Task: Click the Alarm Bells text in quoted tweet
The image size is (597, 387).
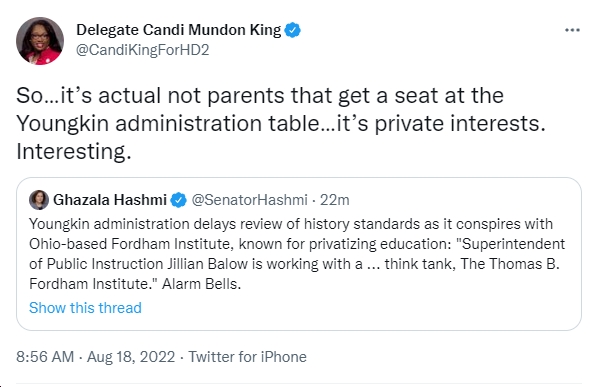Action: 202,284
